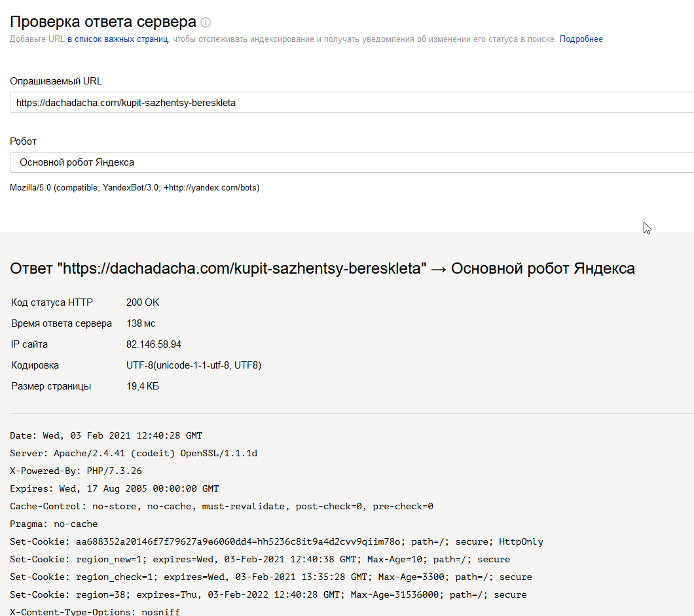Click the "Date" response header line
694x616 pixels.
[x=106, y=435]
